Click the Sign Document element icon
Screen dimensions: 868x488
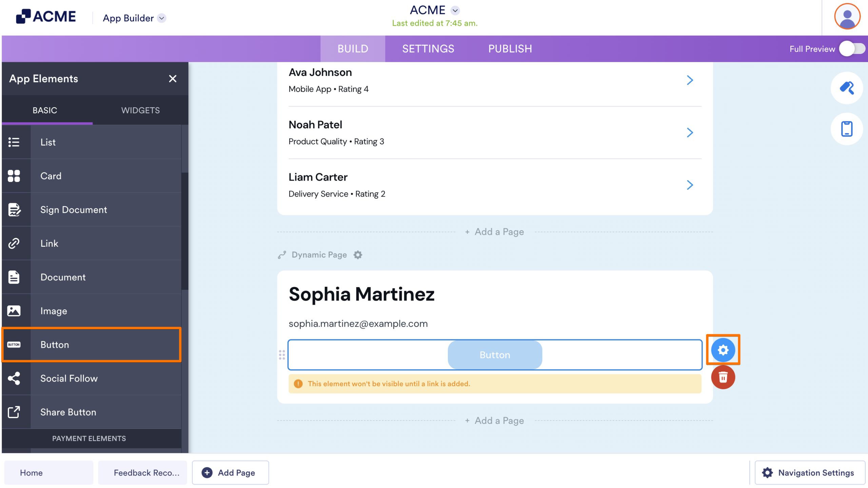point(14,210)
